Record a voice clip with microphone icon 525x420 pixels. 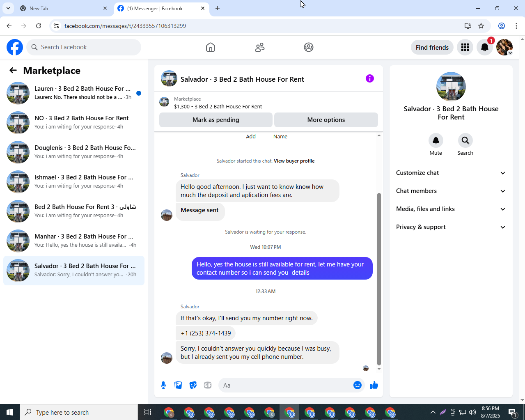pos(163,385)
